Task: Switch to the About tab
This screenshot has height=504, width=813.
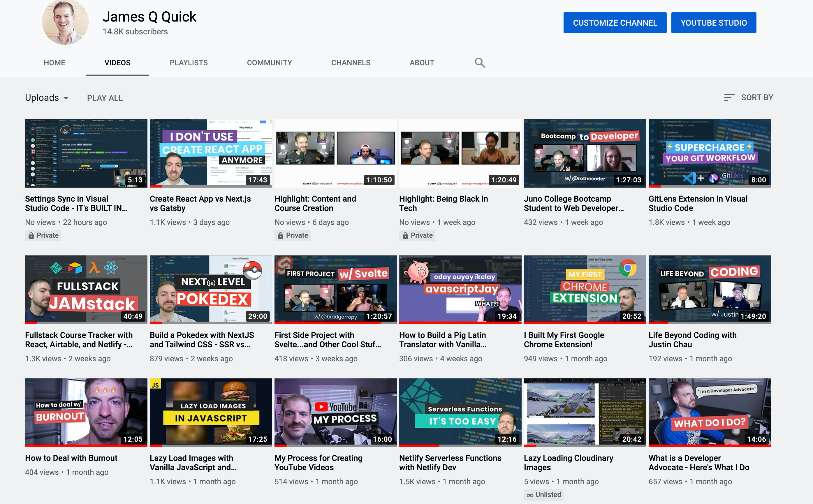Action: point(422,63)
